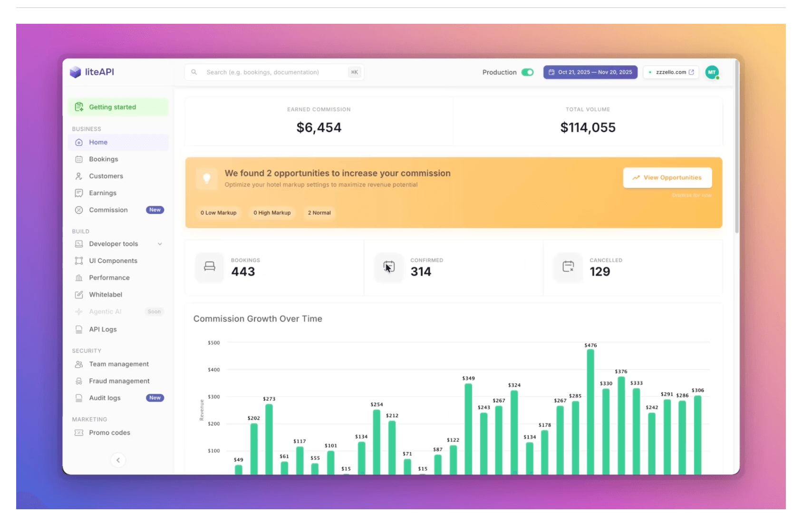Click the MT user avatar
Screen dimensions: 812x524
(711, 72)
